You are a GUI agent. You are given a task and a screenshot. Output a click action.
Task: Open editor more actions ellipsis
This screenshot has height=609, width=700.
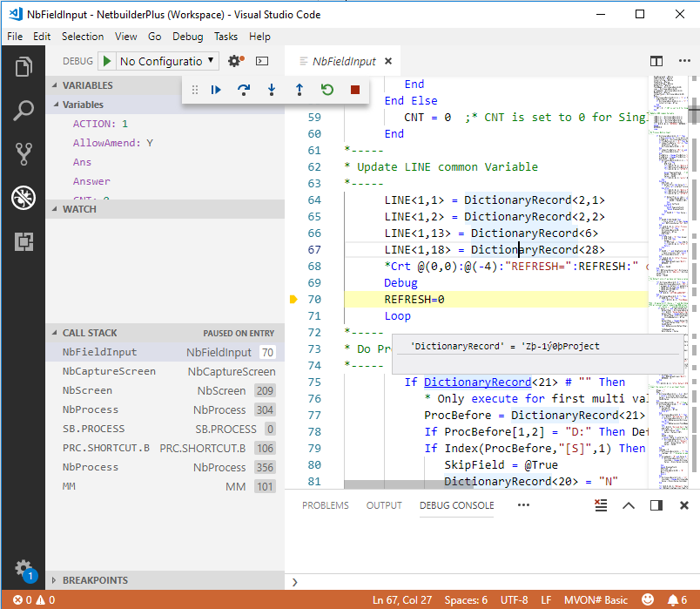[x=684, y=61]
